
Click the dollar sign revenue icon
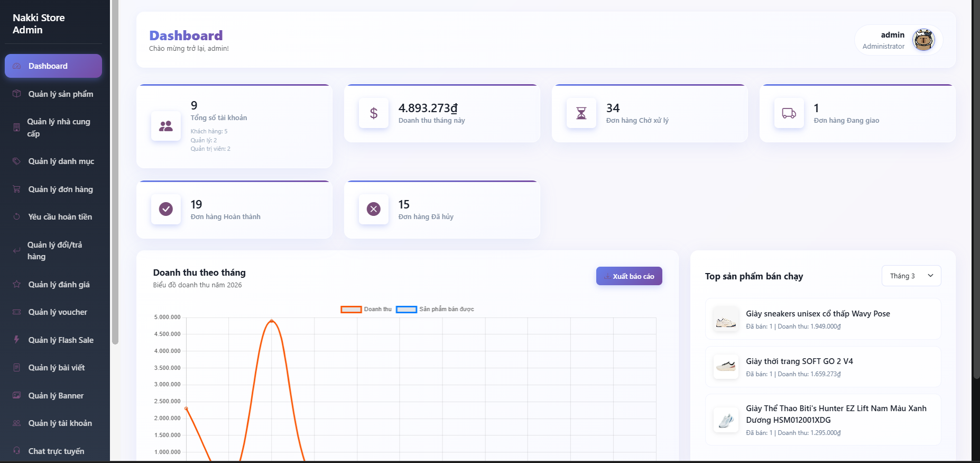[374, 113]
